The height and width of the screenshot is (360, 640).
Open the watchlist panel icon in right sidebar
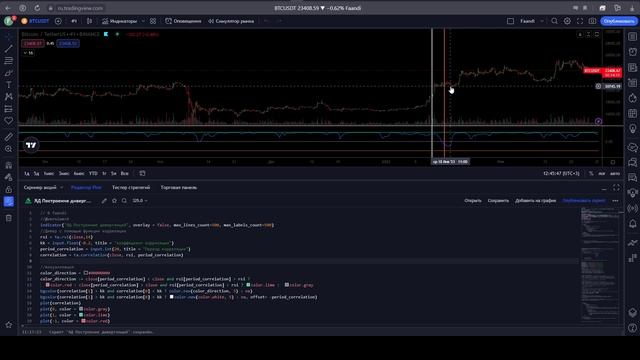(632, 37)
